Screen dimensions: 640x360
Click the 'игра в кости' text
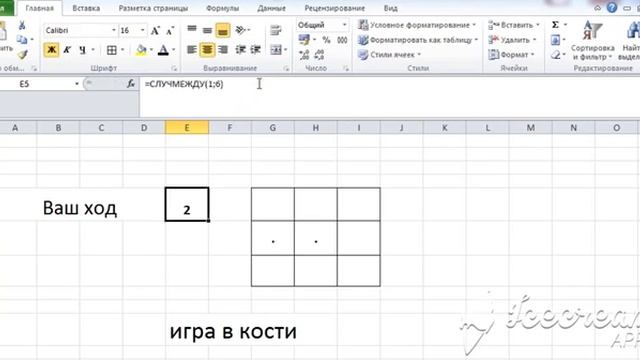coord(233,331)
